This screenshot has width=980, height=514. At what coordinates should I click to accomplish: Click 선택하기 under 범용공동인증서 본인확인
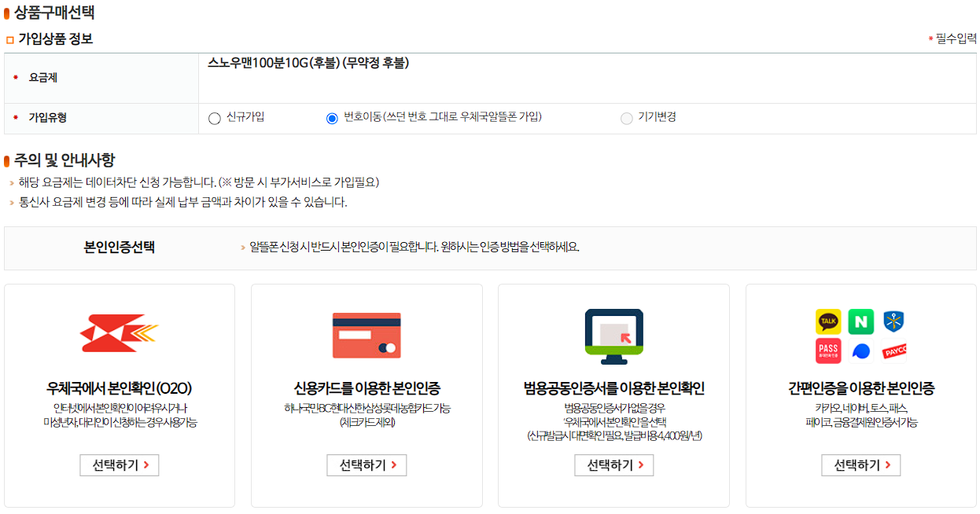point(614,464)
